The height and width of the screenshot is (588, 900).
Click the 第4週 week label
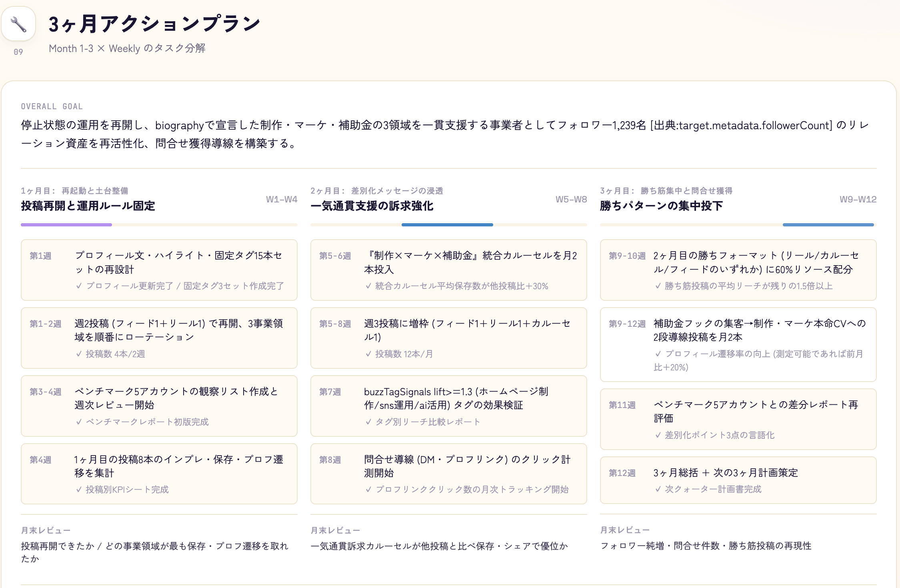click(40, 460)
